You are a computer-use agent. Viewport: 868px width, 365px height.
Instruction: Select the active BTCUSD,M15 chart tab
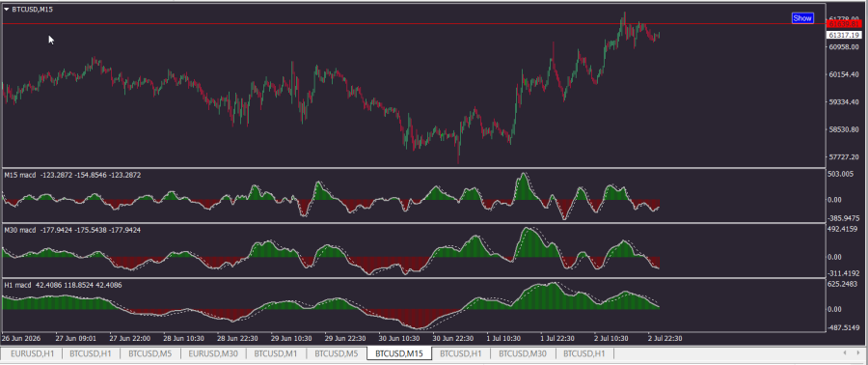(x=399, y=353)
